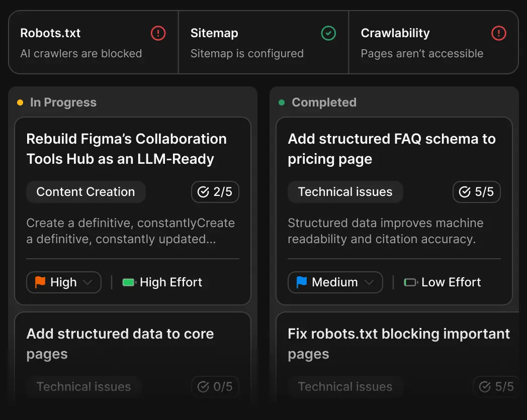The height and width of the screenshot is (420, 527).
Task: Click 'Structured data improves machine readability' description
Action: click(x=386, y=231)
